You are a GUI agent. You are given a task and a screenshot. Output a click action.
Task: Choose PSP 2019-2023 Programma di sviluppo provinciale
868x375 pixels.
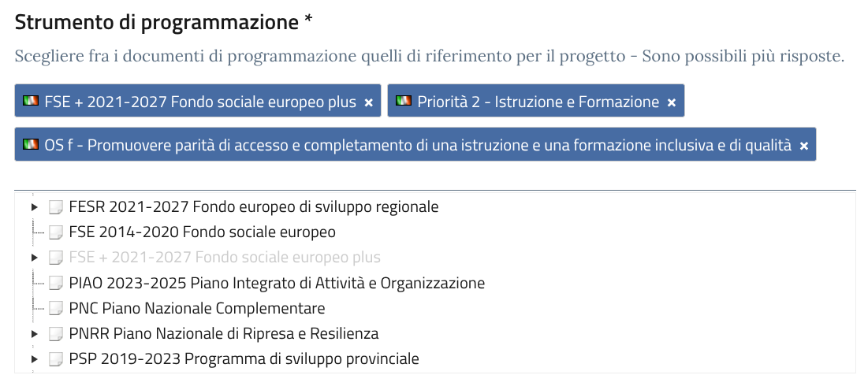[x=244, y=358]
